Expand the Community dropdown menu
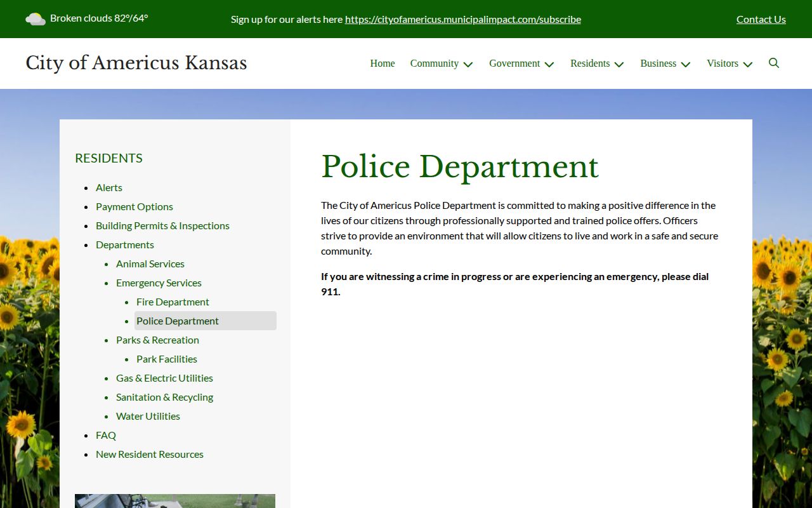The image size is (812, 508). [442, 63]
